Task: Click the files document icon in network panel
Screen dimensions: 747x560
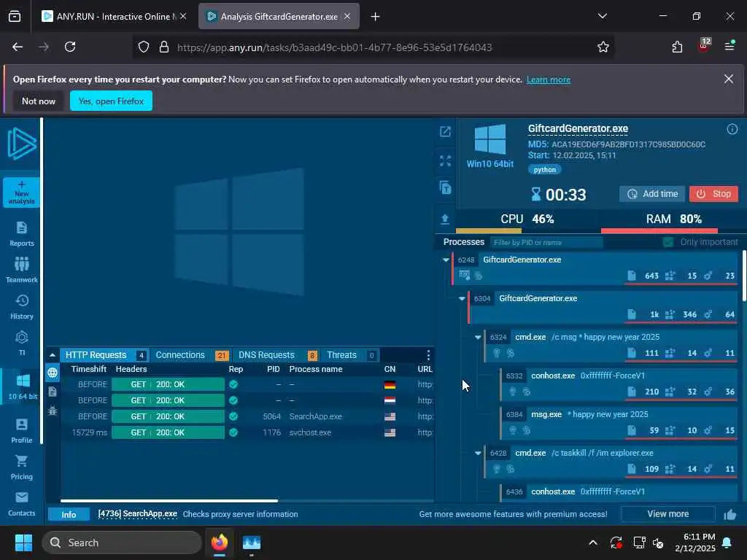Action: pos(53,392)
